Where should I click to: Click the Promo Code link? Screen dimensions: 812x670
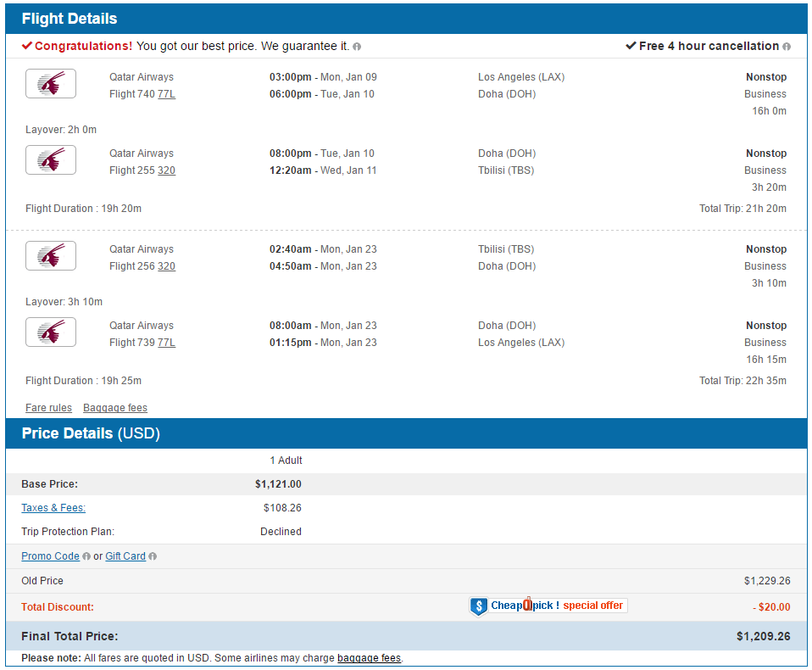click(50, 556)
